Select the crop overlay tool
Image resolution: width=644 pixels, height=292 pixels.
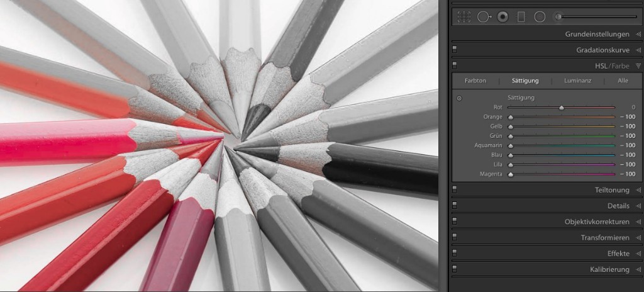(x=464, y=17)
